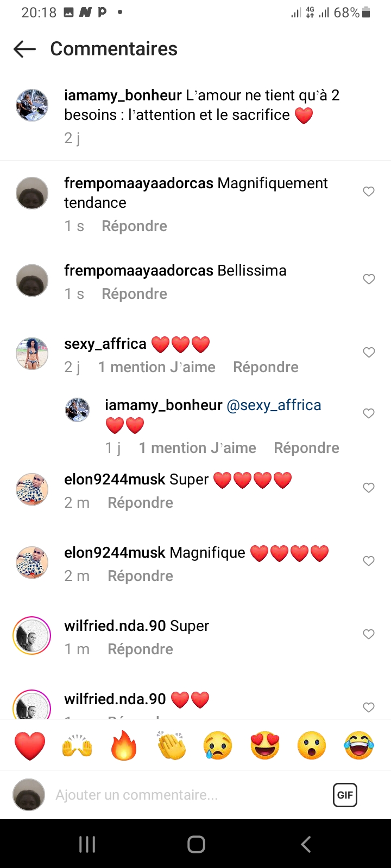
Task: Insert the raised hands emoji
Action: click(77, 745)
